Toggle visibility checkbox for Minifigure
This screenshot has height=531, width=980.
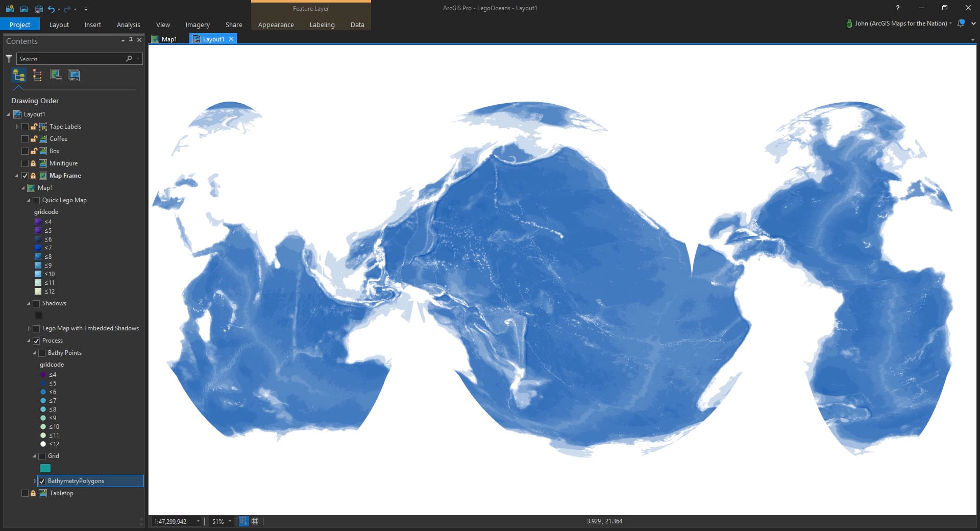(x=24, y=163)
